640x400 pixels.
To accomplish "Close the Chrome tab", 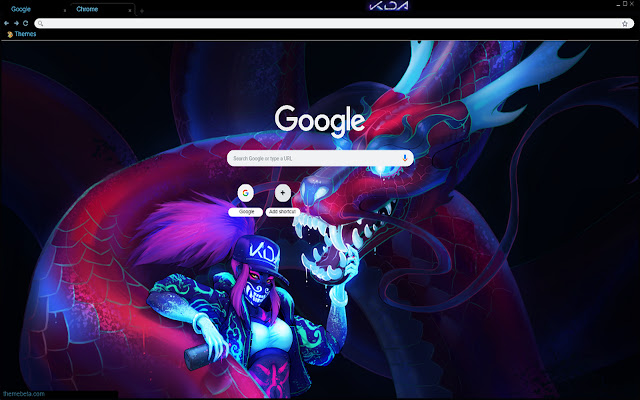I will click(x=130, y=11).
